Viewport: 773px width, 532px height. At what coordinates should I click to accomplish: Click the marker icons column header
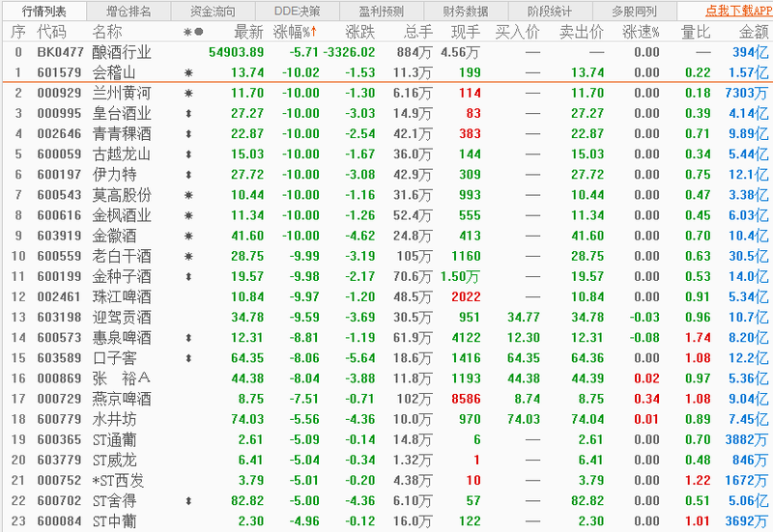[192, 32]
